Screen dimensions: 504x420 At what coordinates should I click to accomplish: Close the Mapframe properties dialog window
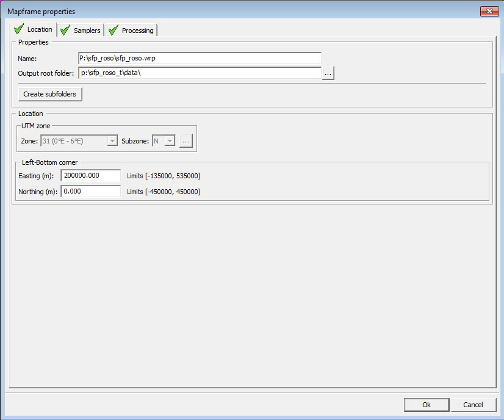(489, 12)
